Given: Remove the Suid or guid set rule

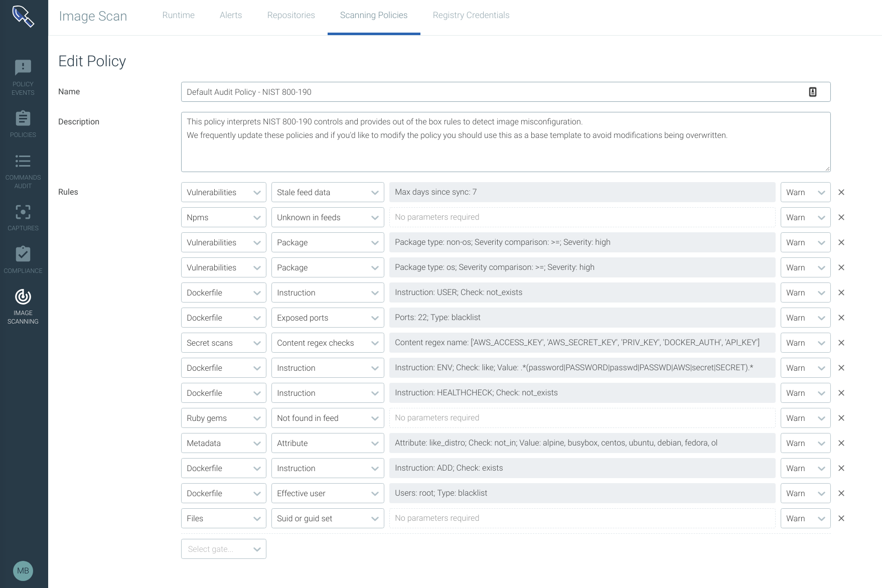Looking at the screenshot, I should tap(841, 518).
